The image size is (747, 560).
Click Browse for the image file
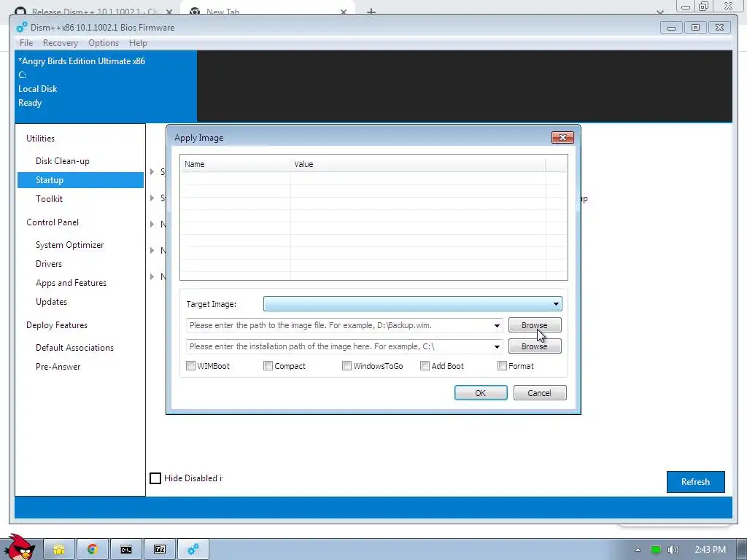coord(535,325)
